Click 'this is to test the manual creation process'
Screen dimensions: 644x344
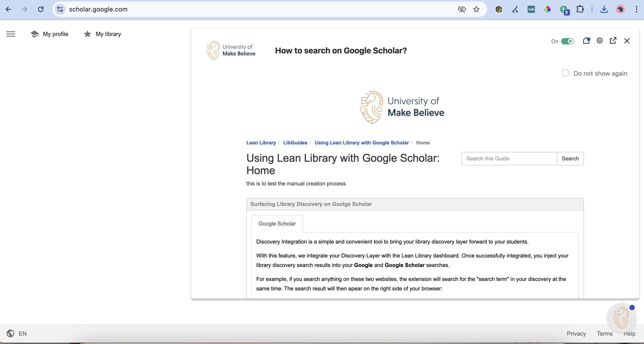pos(296,184)
